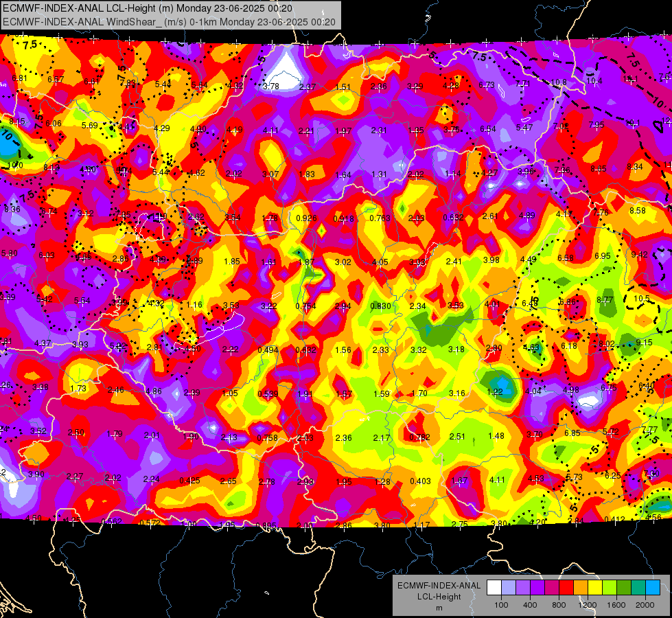Click the wind shear value 6.18

coord(569,345)
